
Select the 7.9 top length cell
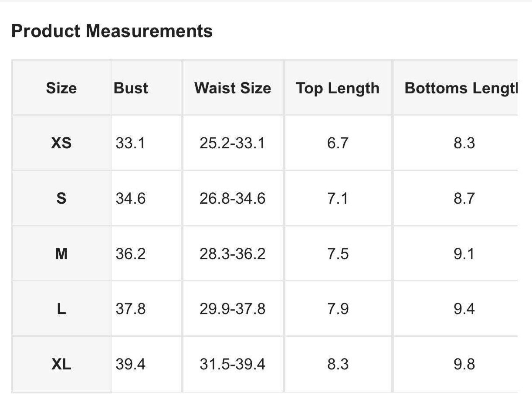[338, 309]
